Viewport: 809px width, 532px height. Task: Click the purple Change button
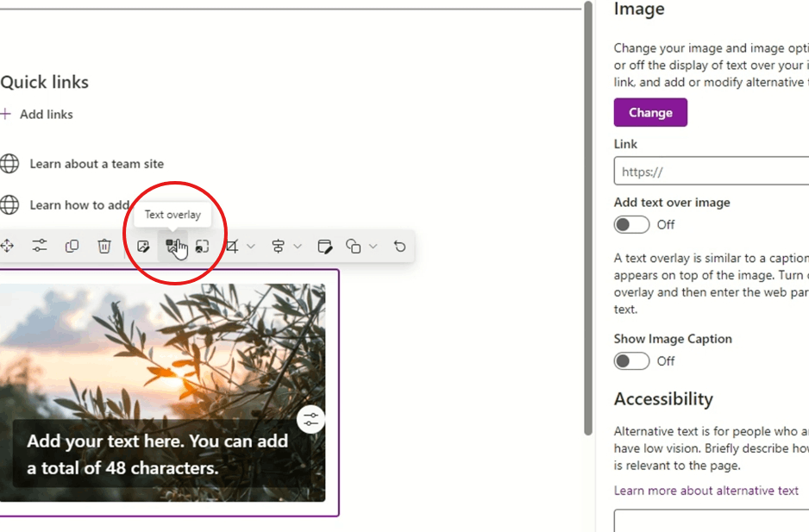pyautogui.click(x=650, y=112)
